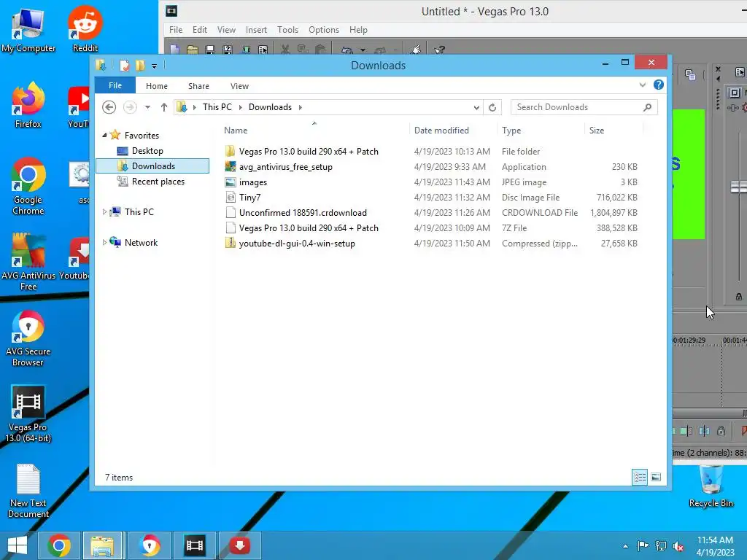Toggle lock icon below Vegas master fader
This screenshot has height=560, width=747.
point(739,297)
